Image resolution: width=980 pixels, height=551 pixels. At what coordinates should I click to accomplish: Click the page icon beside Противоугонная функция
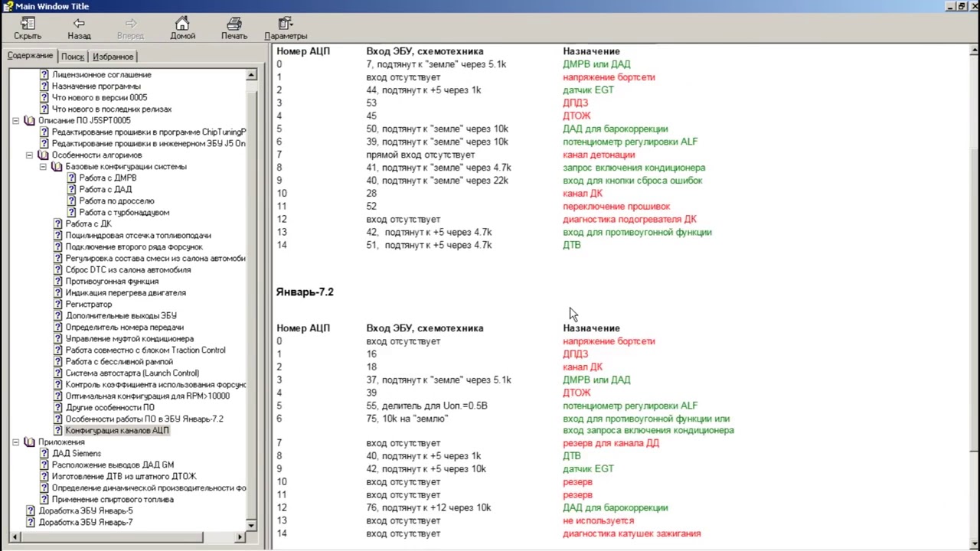58,282
